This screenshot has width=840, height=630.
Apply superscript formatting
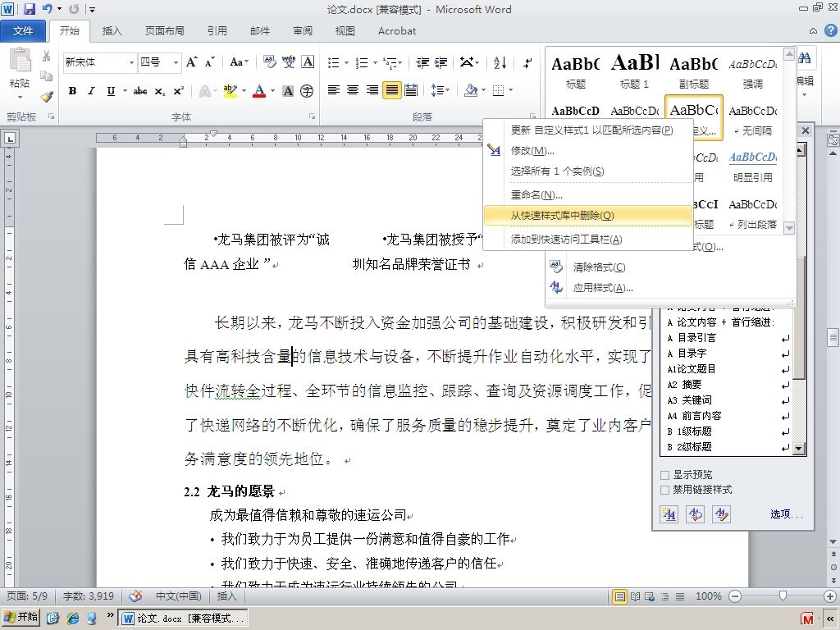(178, 91)
